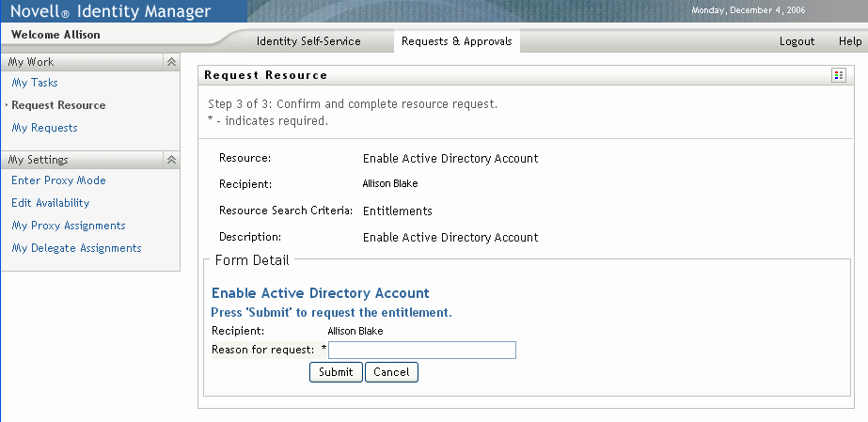868x422 pixels.
Task: Click the 'Form Detail' legend
Action: click(252, 260)
